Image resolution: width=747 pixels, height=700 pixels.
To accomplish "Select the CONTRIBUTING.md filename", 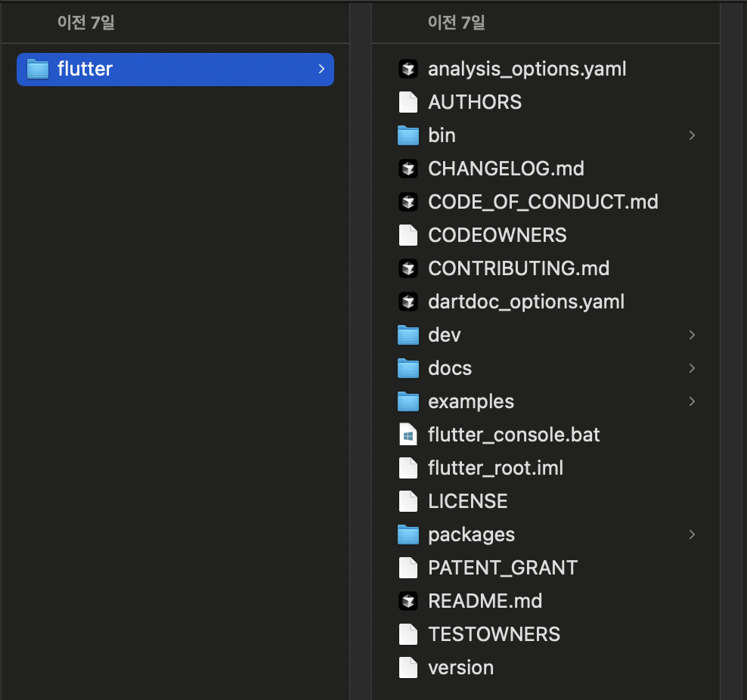I will point(519,268).
